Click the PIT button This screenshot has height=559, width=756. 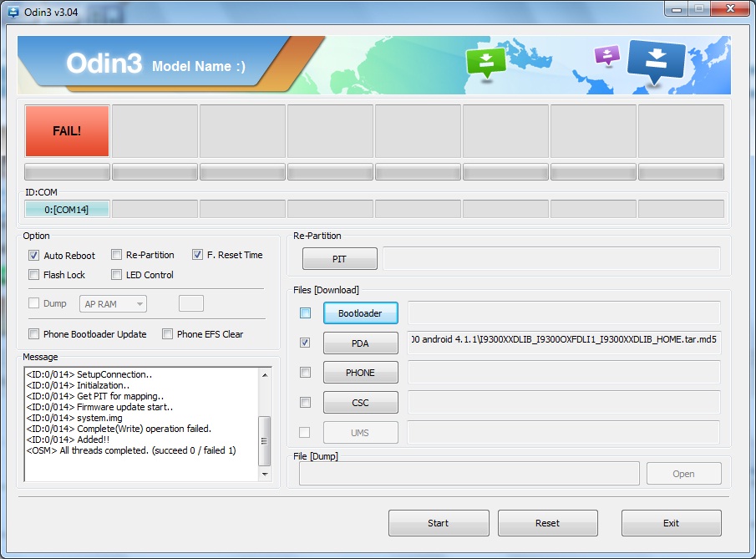(339, 259)
